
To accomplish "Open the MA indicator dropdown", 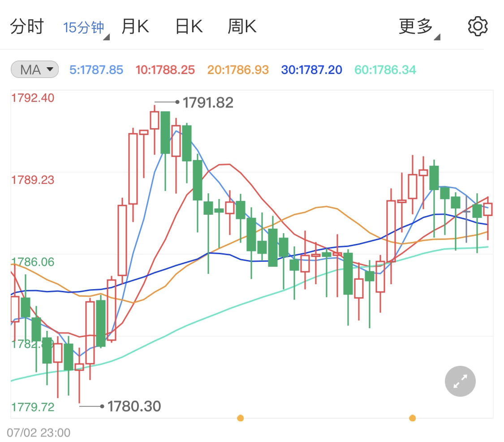I will point(34,69).
